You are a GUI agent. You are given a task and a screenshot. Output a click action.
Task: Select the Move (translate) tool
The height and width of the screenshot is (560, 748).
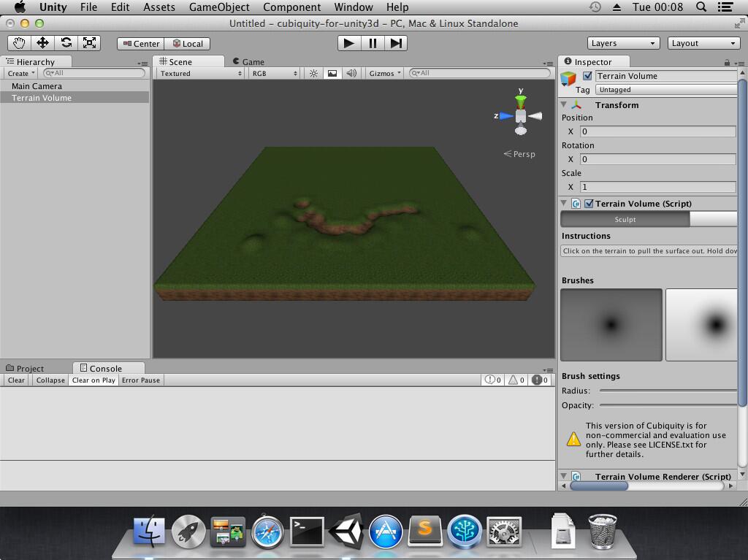pos(42,43)
